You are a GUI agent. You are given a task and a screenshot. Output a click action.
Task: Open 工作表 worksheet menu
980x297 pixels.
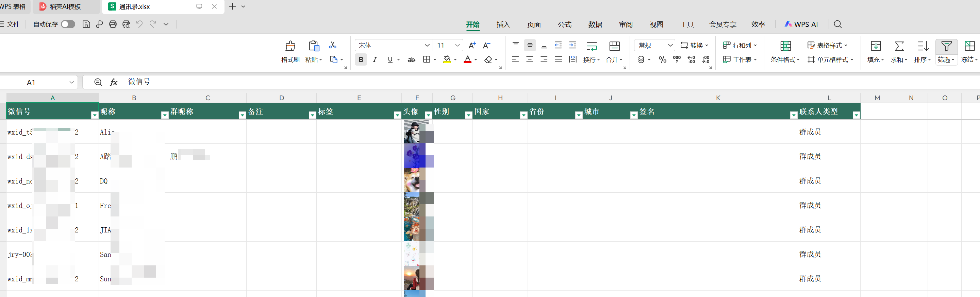coord(740,59)
